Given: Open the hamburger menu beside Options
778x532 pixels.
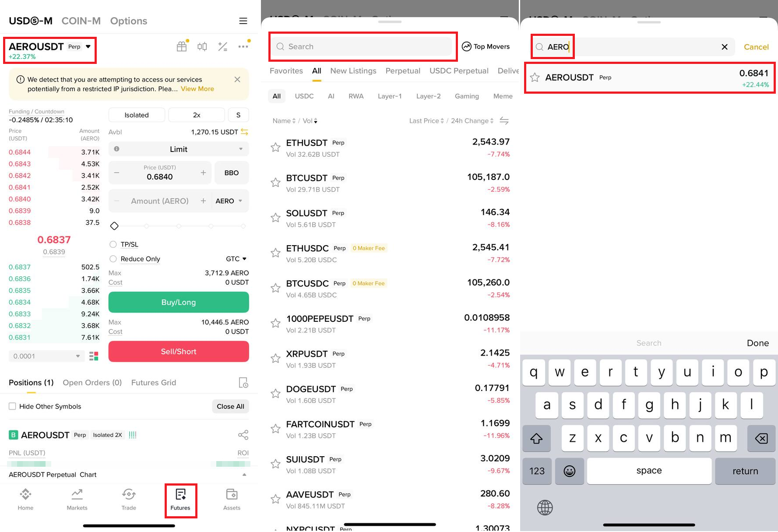Looking at the screenshot, I should tap(243, 21).
